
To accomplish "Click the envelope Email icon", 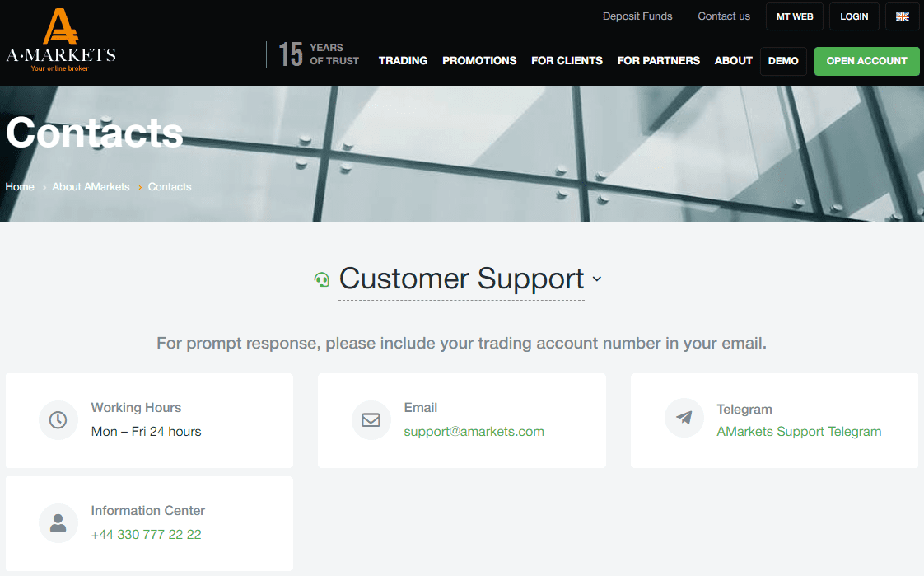I will click(x=371, y=420).
